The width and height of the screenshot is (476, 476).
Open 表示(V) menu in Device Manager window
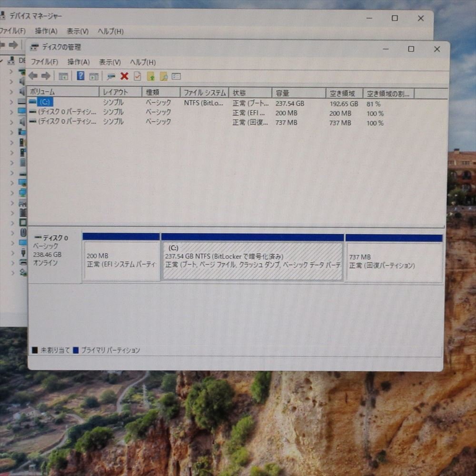click(x=78, y=31)
